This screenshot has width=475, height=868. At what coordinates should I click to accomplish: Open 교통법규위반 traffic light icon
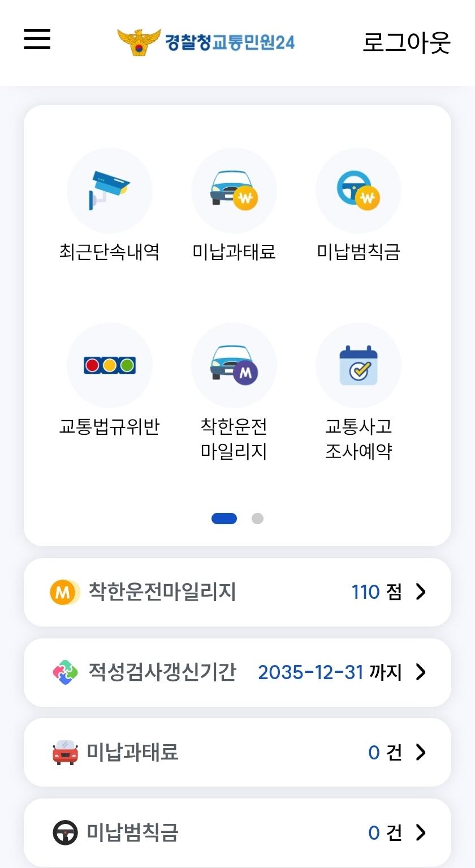[x=110, y=365]
